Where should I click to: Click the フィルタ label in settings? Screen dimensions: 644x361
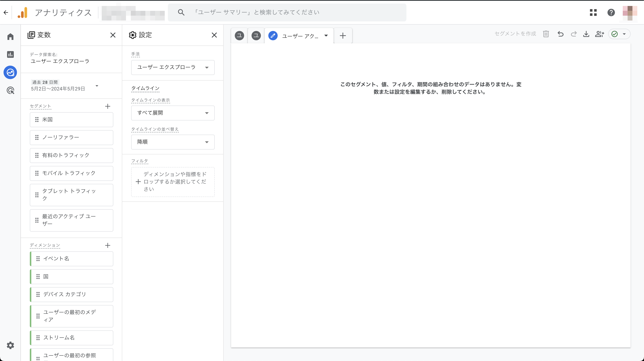(140, 161)
